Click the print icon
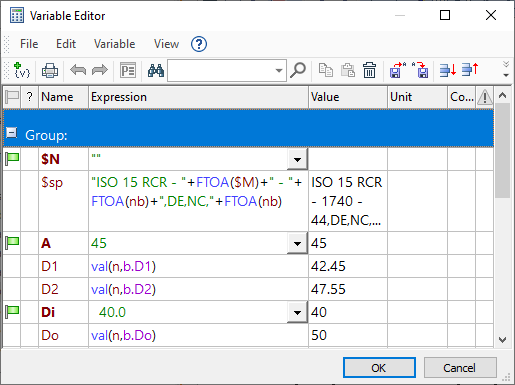Image resolution: width=515 pixels, height=385 pixels. [x=50, y=70]
